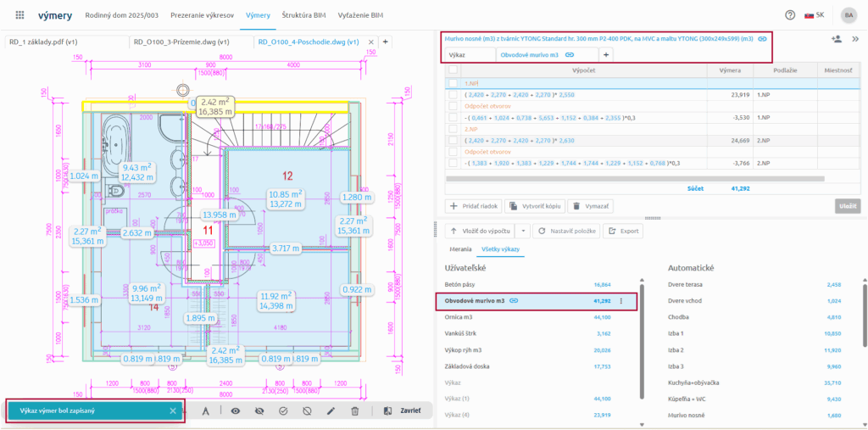
Task: Check the checkbox for the 1.NP row
Action: coord(453,83)
